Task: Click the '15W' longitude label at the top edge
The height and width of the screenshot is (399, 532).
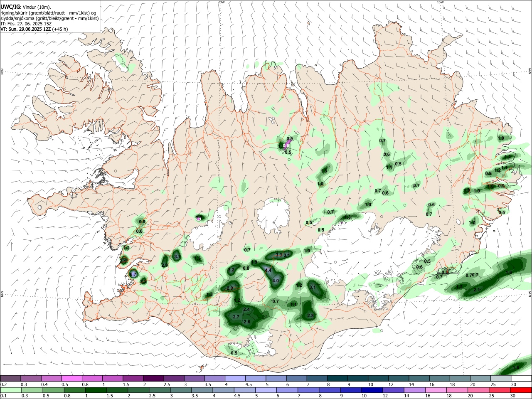Action: coord(440,2)
